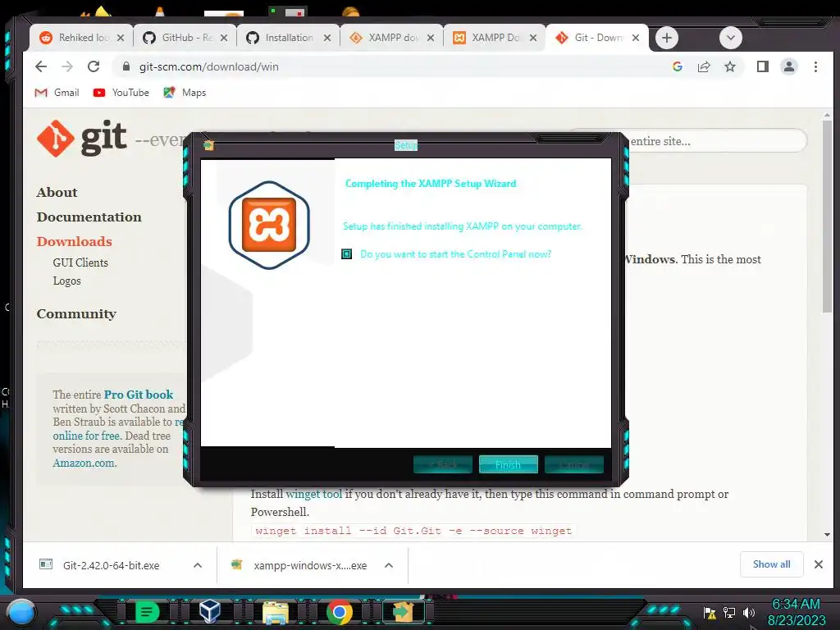Switch to the XAMPP download tab
This screenshot has width=840, height=630.
391,38
